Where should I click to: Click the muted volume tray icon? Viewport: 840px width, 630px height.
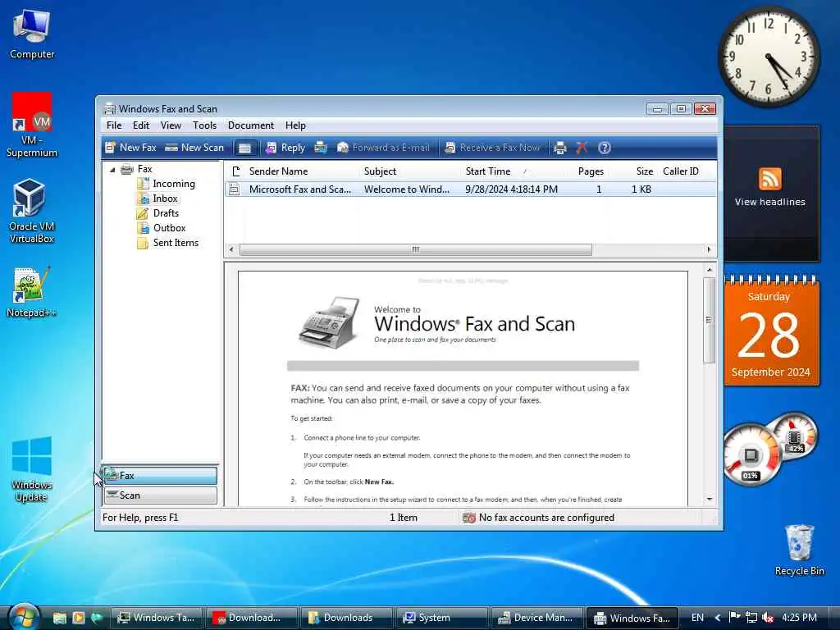pos(767,618)
